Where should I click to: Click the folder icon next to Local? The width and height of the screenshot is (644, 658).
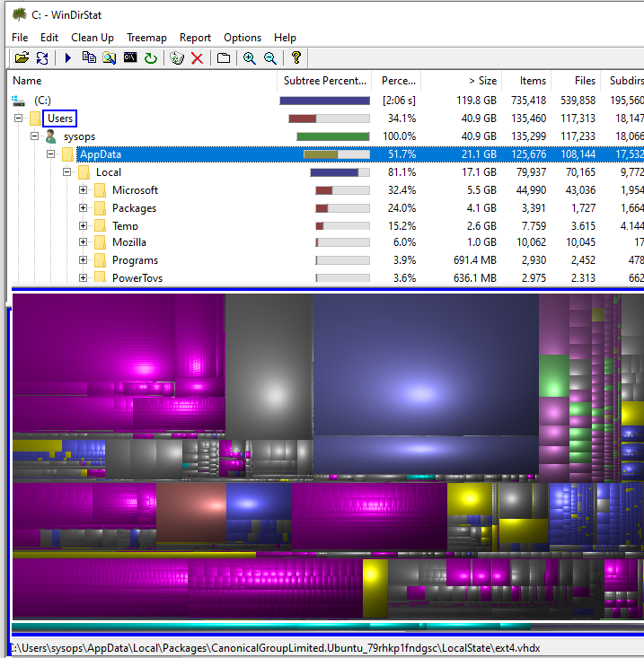(84, 172)
